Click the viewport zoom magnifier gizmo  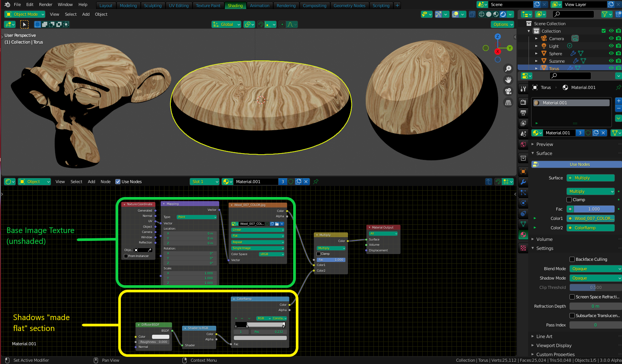click(x=508, y=69)
